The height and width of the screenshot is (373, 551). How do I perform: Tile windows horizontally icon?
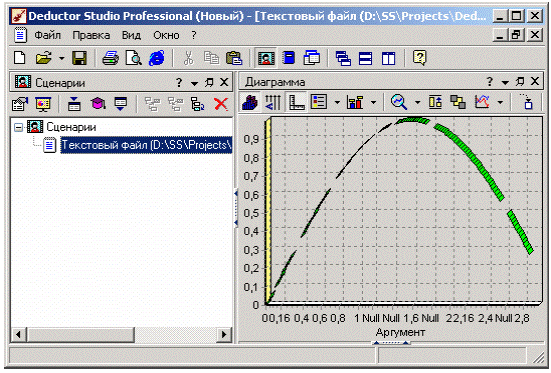(365, 58)
